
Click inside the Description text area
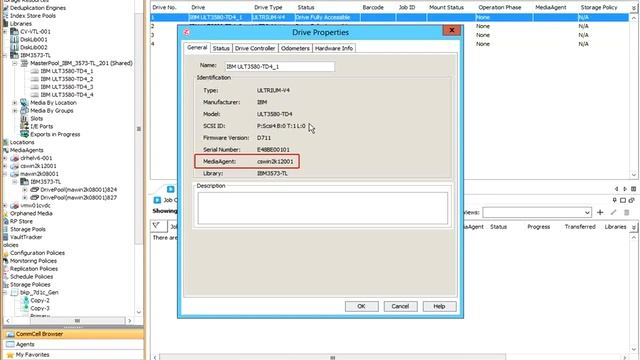point(322,208)
